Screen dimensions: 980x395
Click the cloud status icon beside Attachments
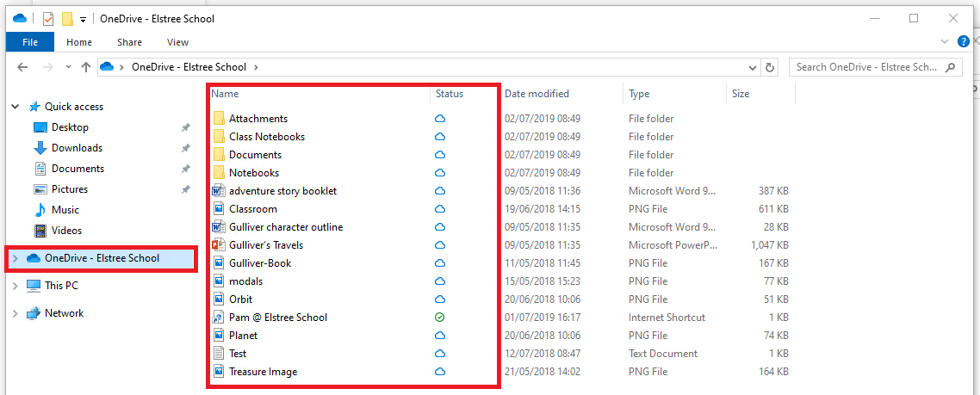point(439,119)
